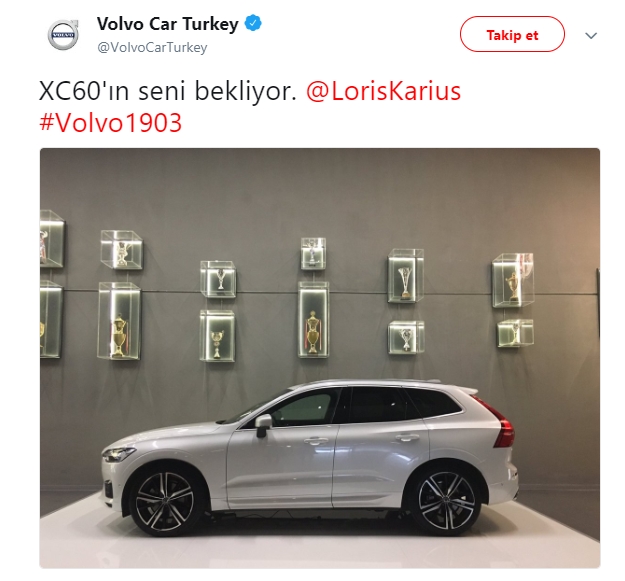Follow the account with Takip et

(x=512, y=35)
